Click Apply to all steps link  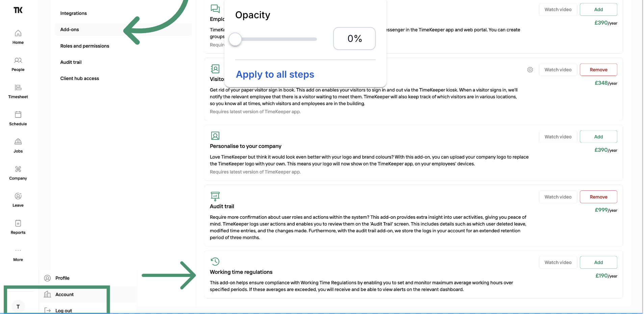[x=275, y=74]
